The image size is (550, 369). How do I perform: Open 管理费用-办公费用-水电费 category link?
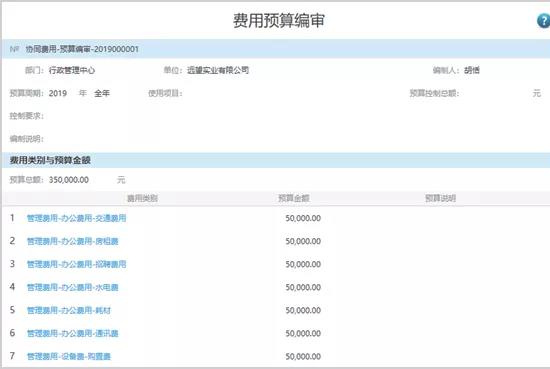(73, 287)
